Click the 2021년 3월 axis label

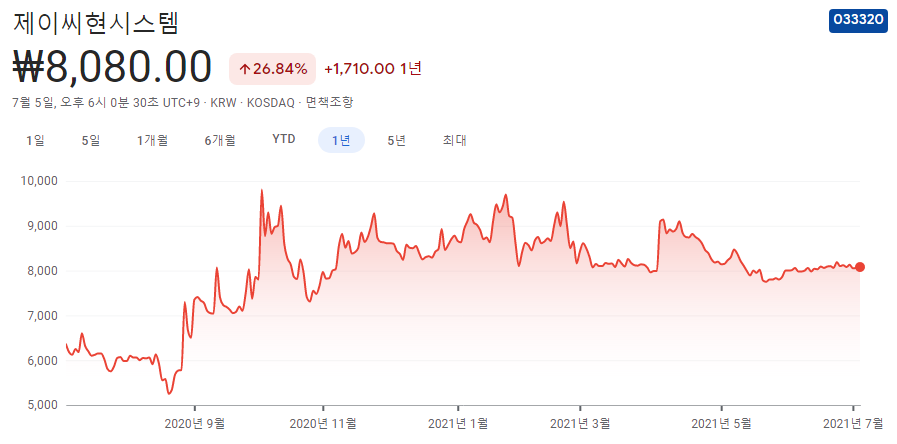click(x=580, y=424)
